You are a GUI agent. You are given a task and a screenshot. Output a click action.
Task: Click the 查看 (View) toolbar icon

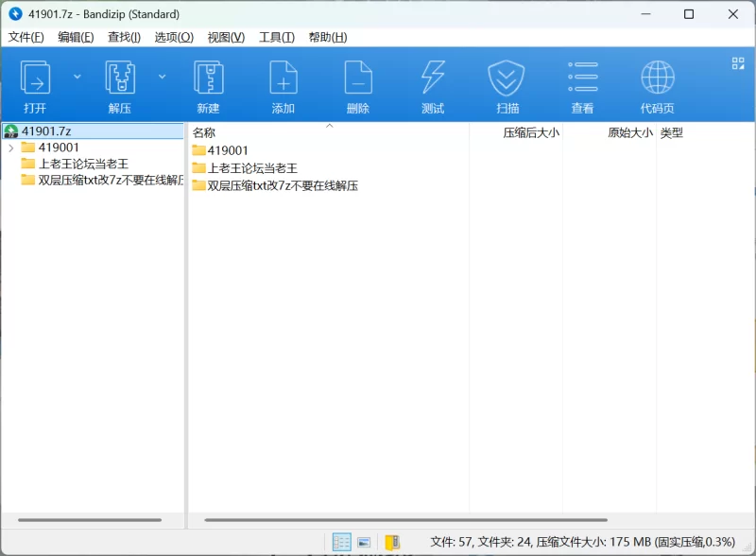(x=582, y=85)
